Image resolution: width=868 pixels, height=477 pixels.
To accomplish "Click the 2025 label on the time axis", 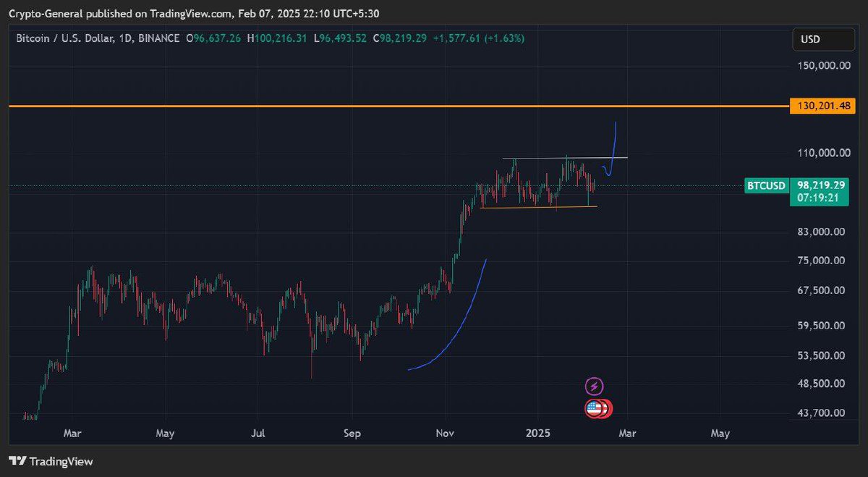I will [537, 434].
